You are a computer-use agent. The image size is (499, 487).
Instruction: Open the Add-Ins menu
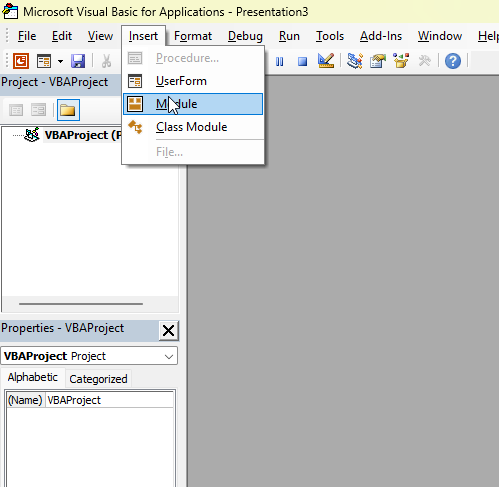[x=381, y=36]
